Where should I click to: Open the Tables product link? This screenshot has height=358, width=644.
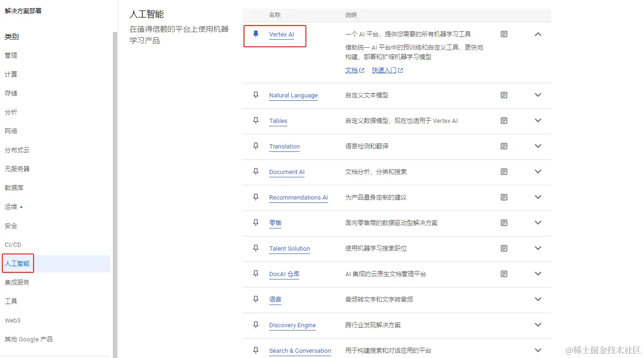tap(278, 121)
